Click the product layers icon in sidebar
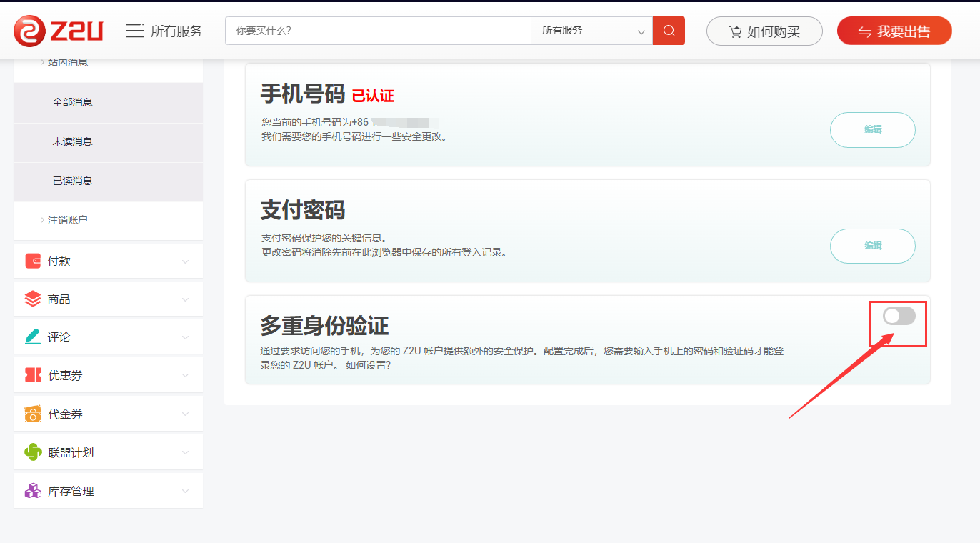 point(33,299)
